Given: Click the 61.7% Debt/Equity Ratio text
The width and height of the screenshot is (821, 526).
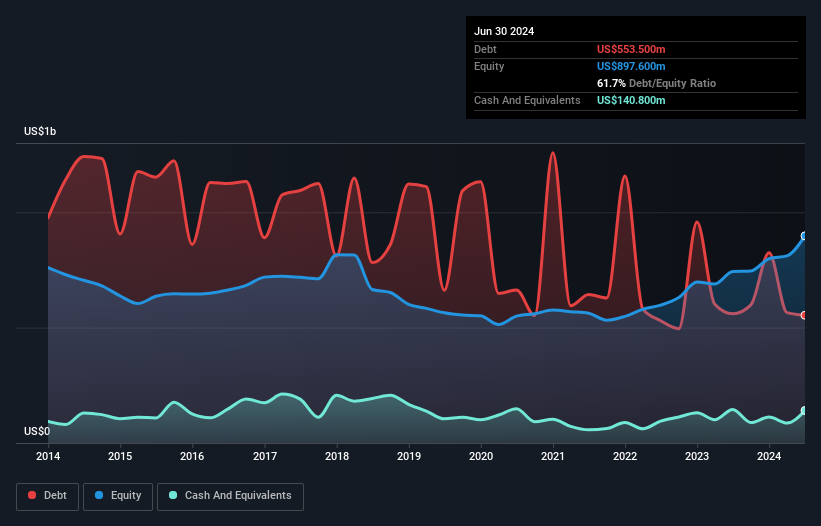Looking at the screenshot, I should tap(657, 83).
